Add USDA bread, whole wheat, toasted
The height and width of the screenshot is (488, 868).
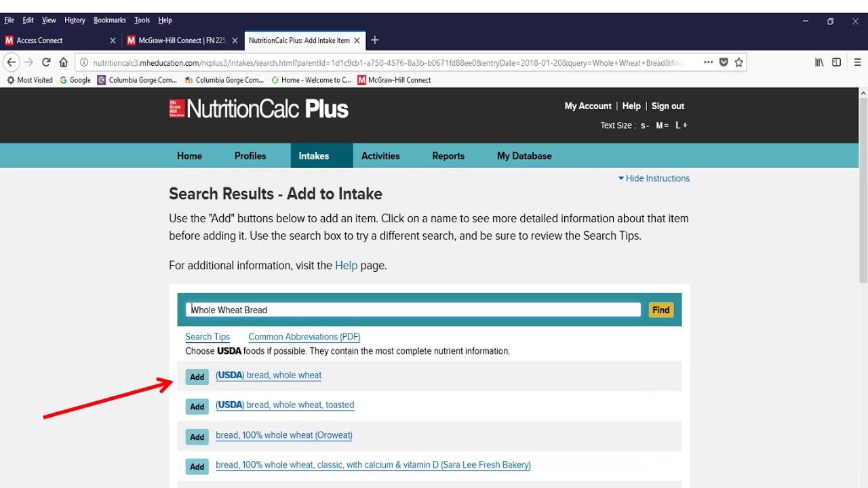(197, 407)
